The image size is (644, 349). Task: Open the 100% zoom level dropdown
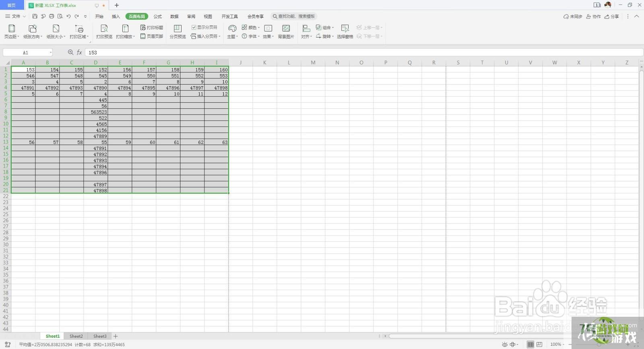coord(557,345)
